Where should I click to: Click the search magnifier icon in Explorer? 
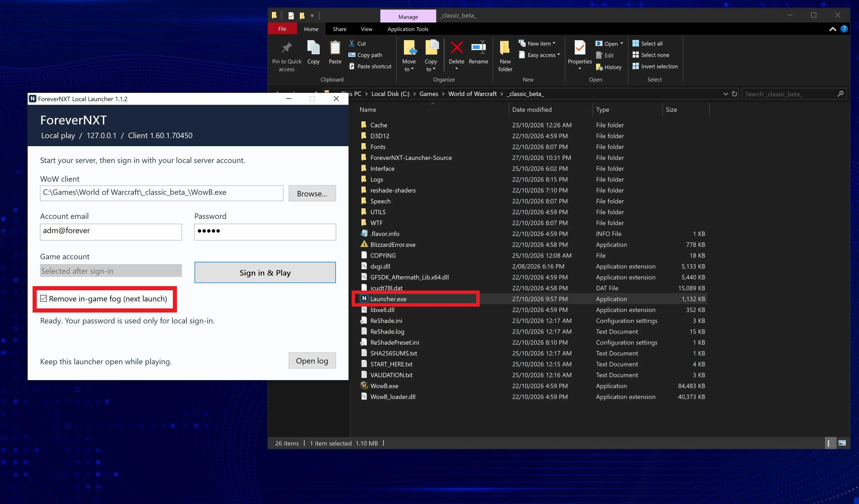(840, 94)
